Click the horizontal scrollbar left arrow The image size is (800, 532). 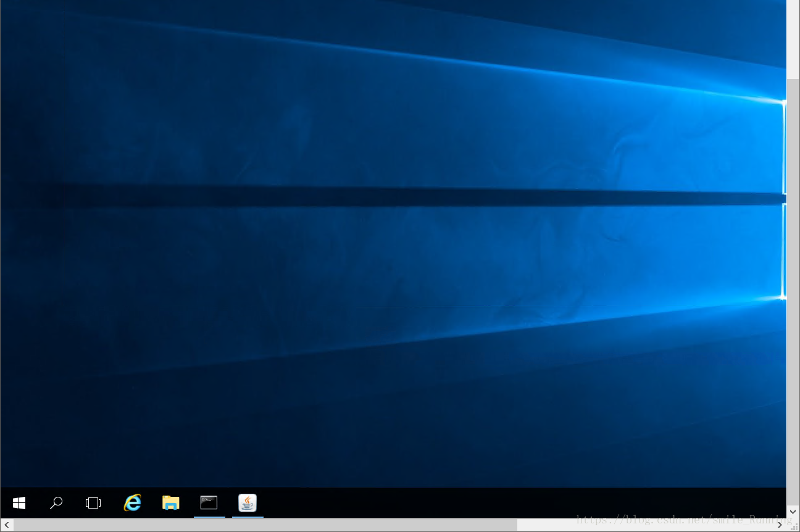click(6, 525)
